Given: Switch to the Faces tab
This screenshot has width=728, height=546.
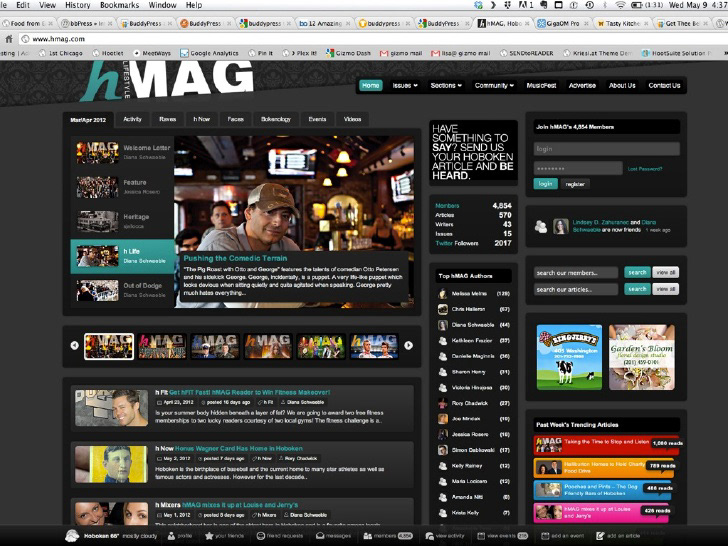Looking at the screenshot, I should tap(235, 119).
